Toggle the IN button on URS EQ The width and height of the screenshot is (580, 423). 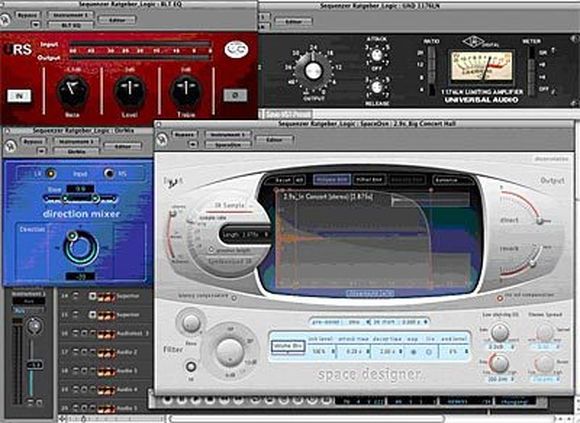coord(19,96)
